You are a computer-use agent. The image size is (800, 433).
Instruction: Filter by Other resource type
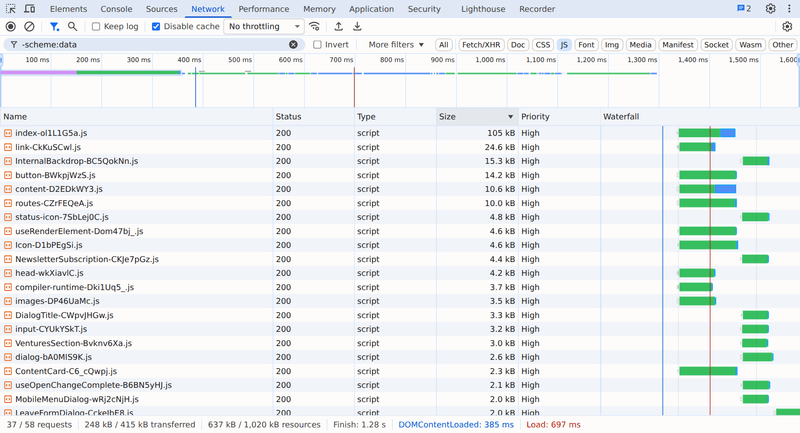click(783, 45)
